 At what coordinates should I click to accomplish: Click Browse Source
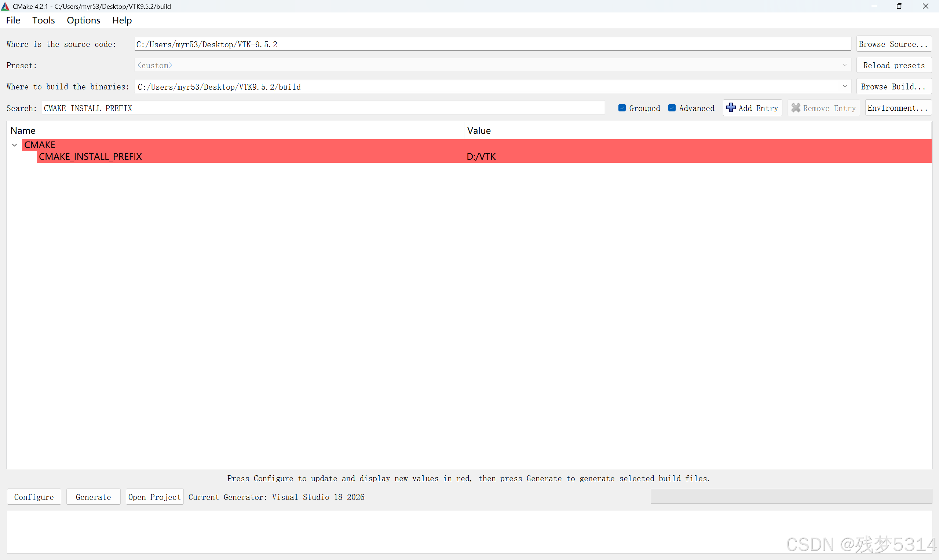[x=893, y=44]
